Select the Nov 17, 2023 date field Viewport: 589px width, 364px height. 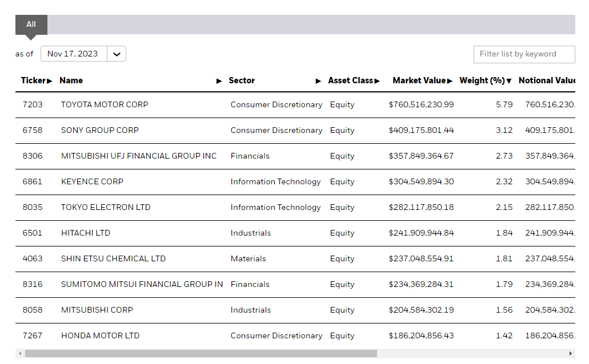(x=73, y=54)
